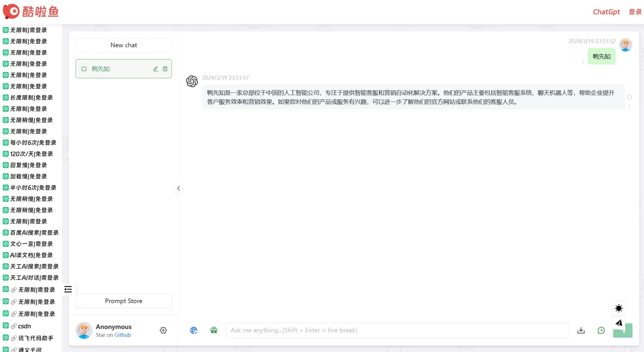Click the 登录 login link
Viewport: 644px width, 352px height.
635,12
